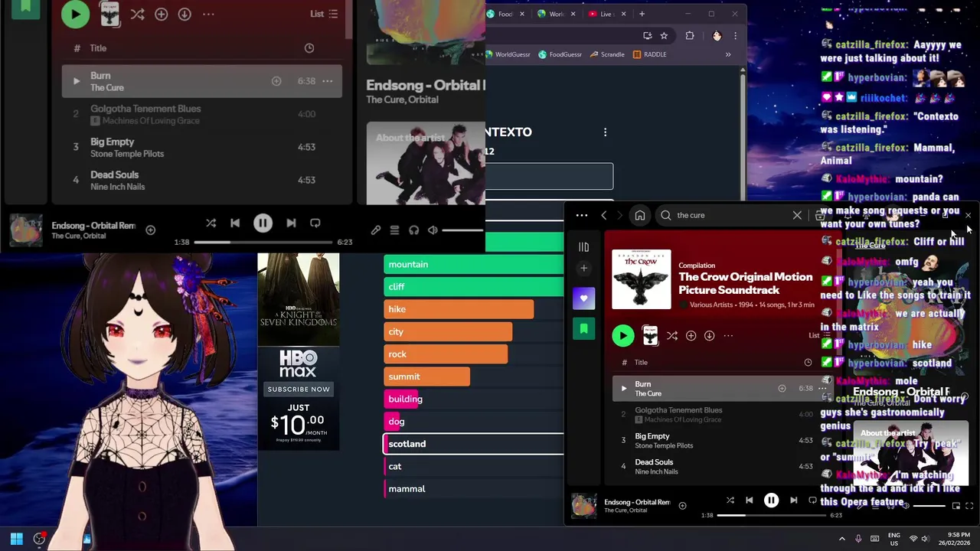
Task: Select Dead Souls track in magnified view
Action: [202, 180]
